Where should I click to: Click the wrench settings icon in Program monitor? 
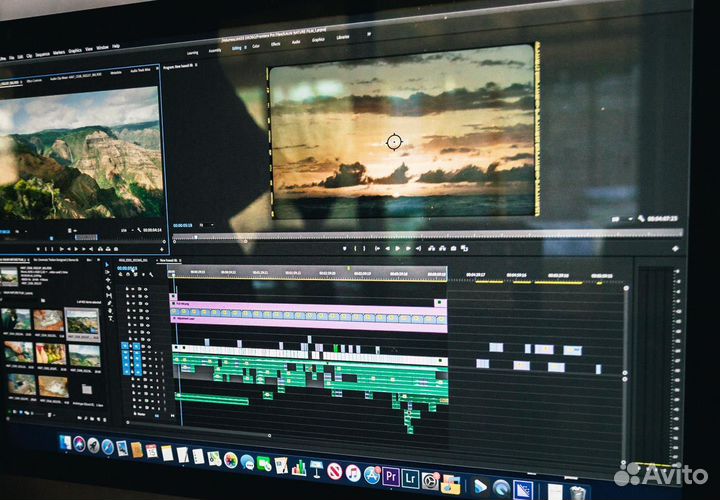641,218
